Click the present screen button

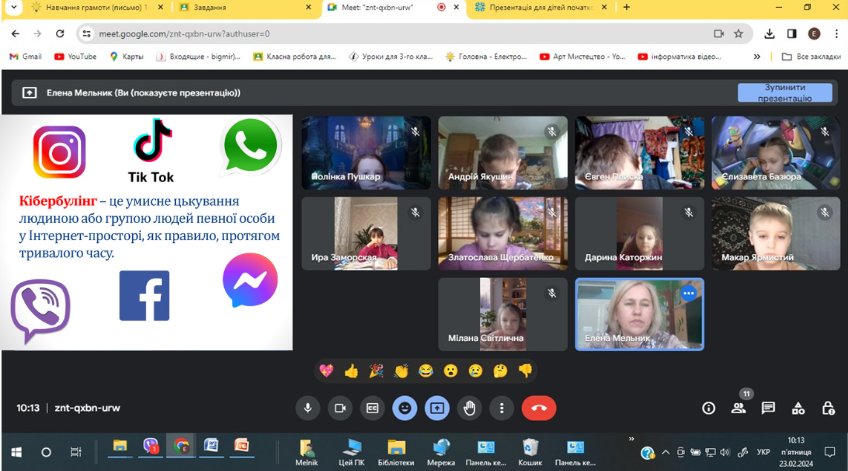(x=437, y=408)
